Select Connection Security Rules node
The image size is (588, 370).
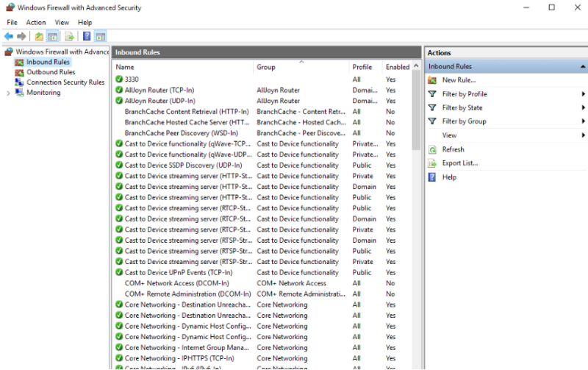65,82
